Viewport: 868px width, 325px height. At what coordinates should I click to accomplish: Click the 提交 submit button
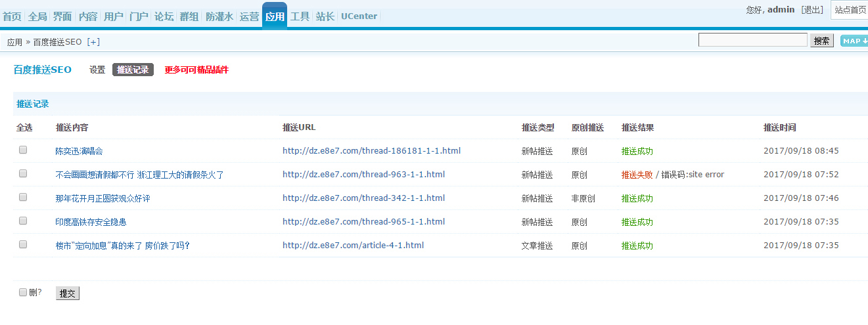[68, 293]
